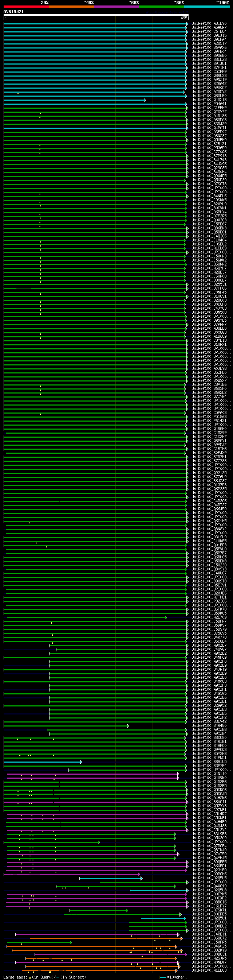The height and width of the screenshot is (980, 233).
Task: Click the UniRef100_A2E709 label
Action: tap(209, 617)
